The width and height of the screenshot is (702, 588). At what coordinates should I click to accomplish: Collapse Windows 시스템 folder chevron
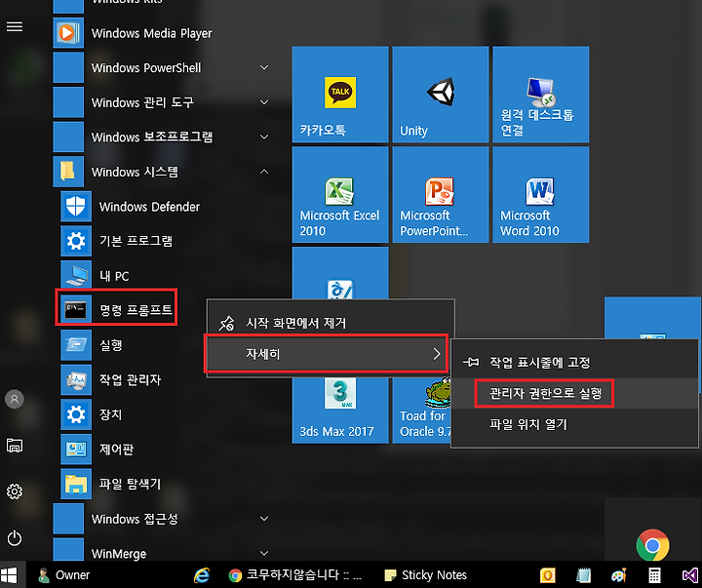click(x=264, y=172)
